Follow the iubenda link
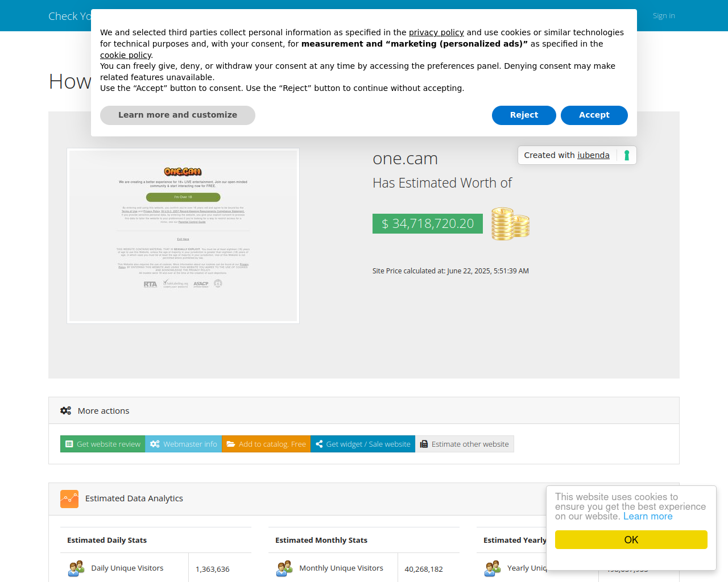Viewport: 728px width, 582px height. 593,155
